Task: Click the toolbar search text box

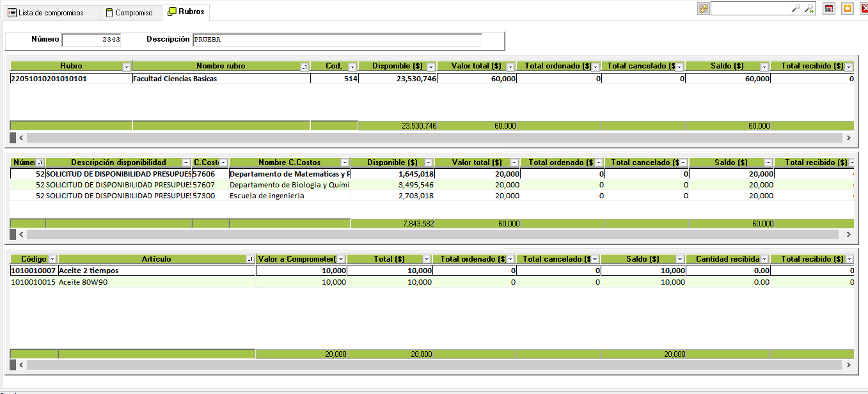Action: click(750, 8)
